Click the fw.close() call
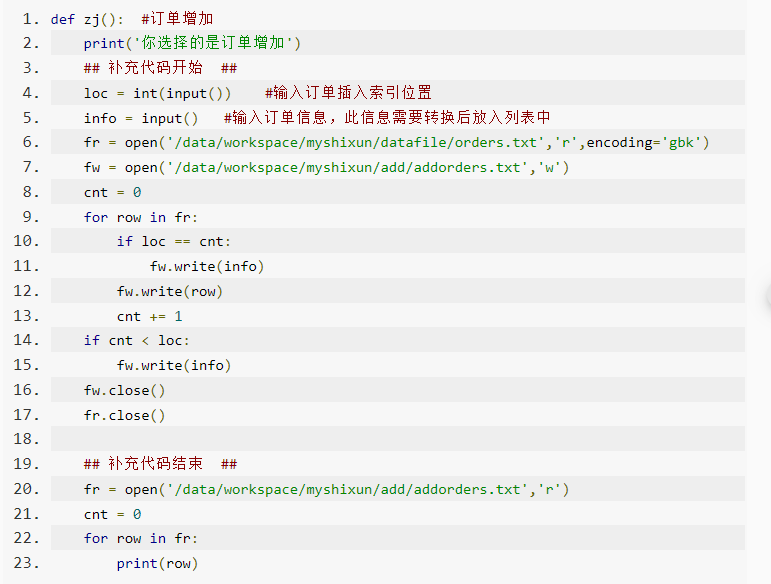The image size is (771, 584). click(x=125, y=390)
